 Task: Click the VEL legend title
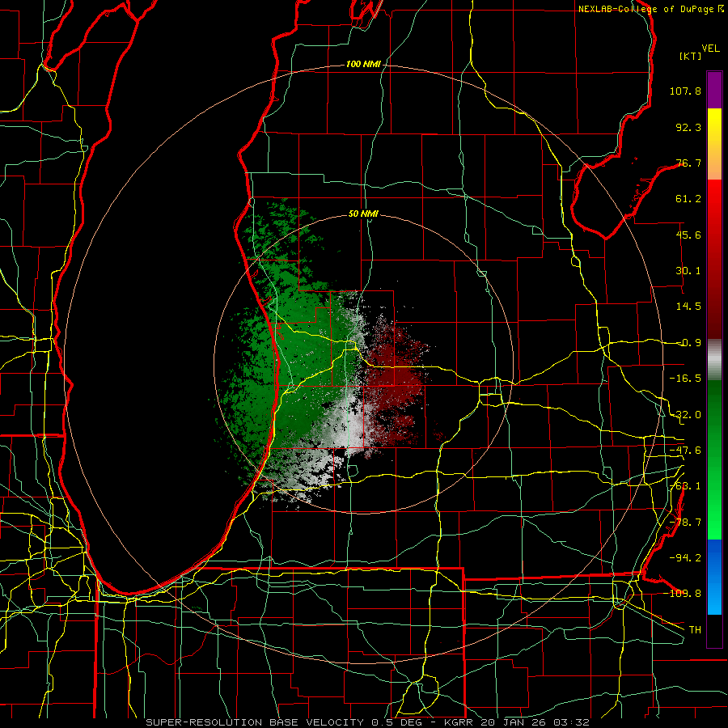[x=710, y=49]
